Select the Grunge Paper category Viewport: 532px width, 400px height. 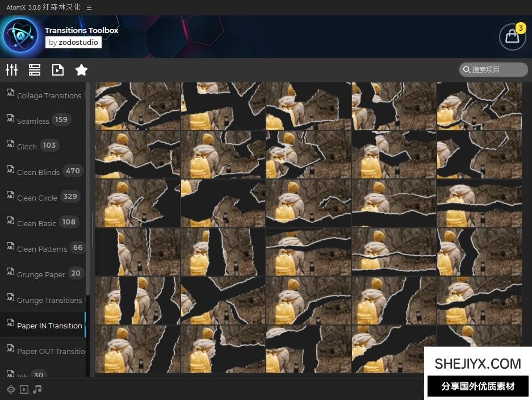41,274
